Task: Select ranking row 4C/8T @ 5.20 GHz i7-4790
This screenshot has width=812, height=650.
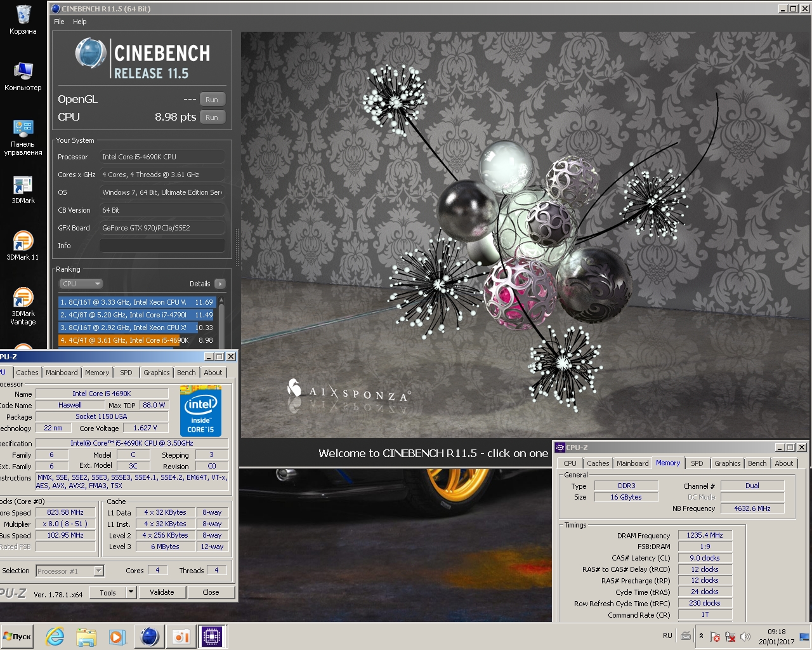Action: coord(137,315)
